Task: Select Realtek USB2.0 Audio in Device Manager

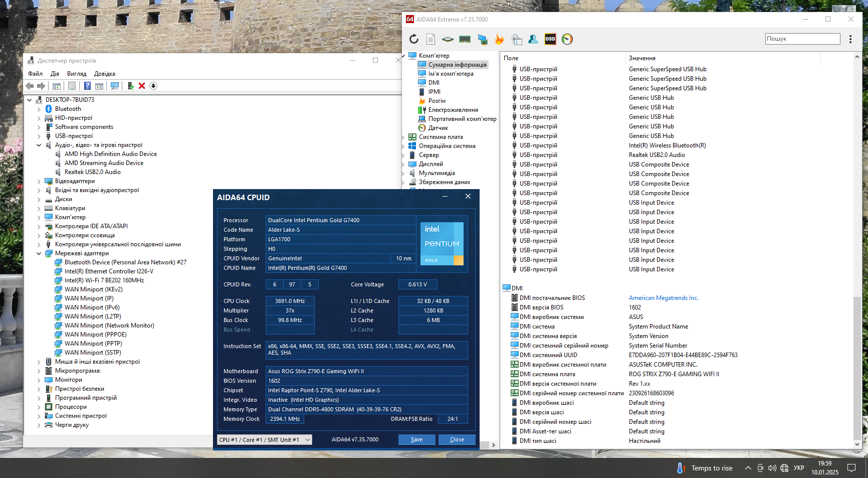Action: (x=93, y=172)
